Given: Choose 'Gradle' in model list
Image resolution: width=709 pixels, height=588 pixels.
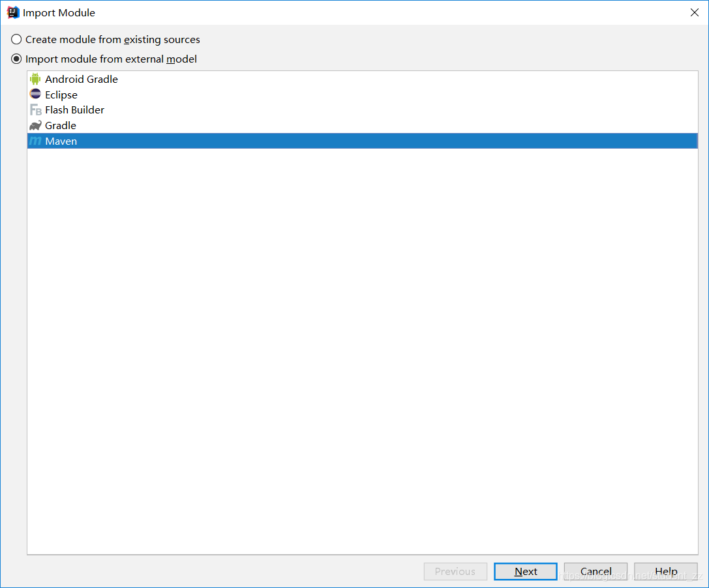Looking at the screenshot, I should [362, 125].
